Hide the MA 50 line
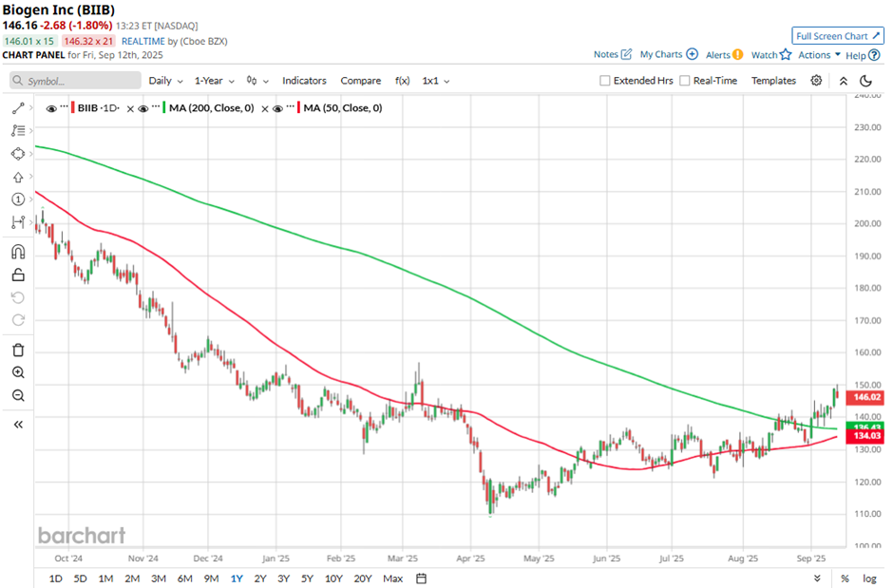Image resolution: width=893 pixels, height=588 pixels. (x=278, y=108)
